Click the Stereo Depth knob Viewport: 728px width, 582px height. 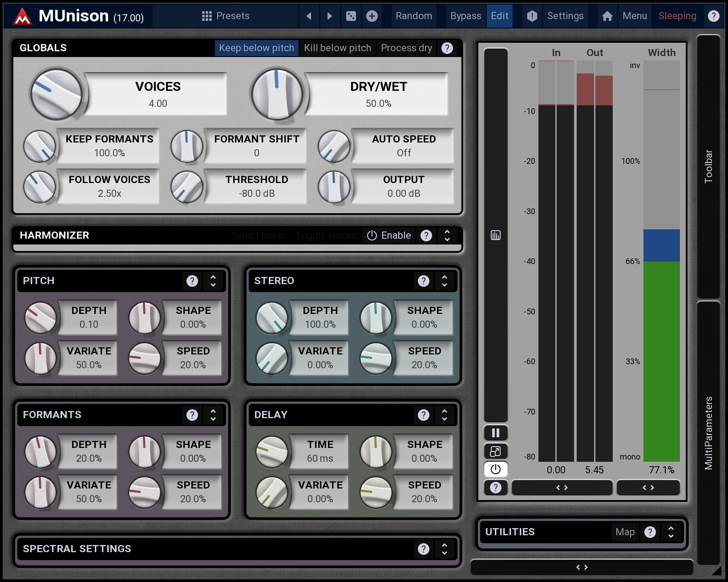click(x=271, y=317)
